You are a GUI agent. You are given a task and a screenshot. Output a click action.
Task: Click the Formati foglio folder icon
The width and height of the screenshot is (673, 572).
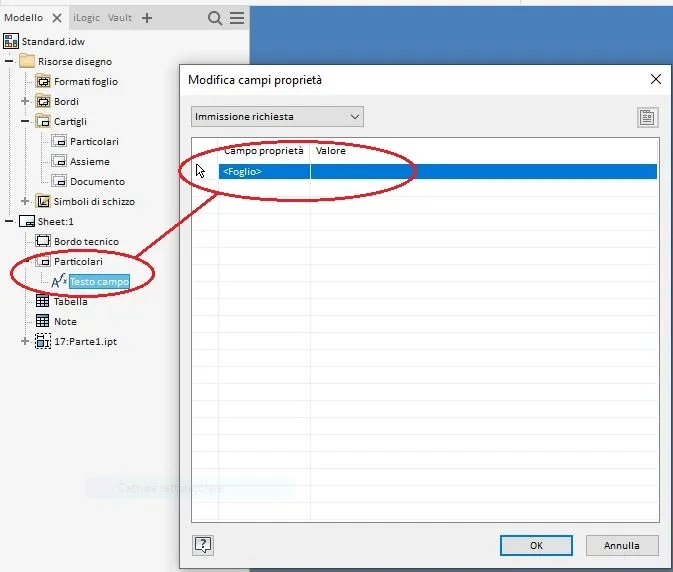click(x=42, y=81)
